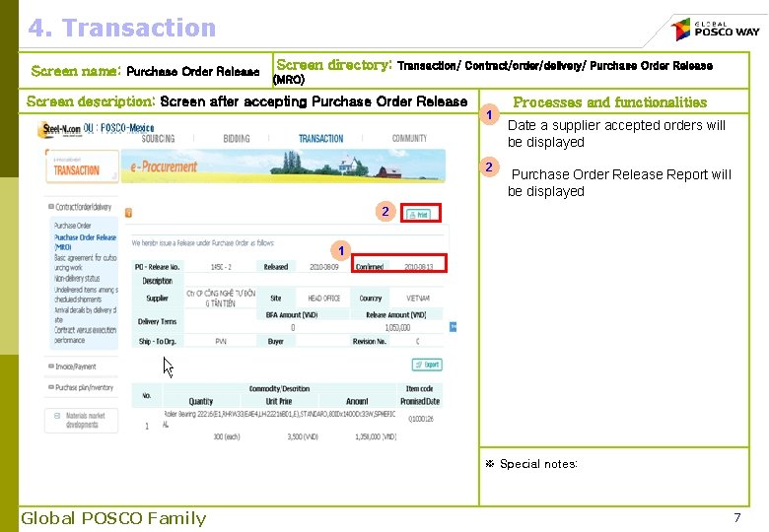Open the COMMUNITY top menu

pos(409,139)
